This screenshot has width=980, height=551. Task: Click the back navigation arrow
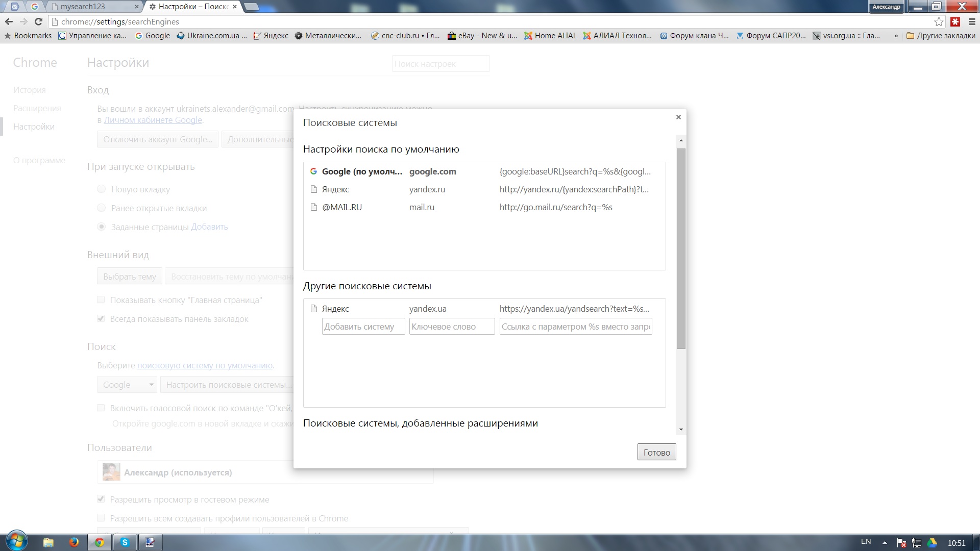9,21
